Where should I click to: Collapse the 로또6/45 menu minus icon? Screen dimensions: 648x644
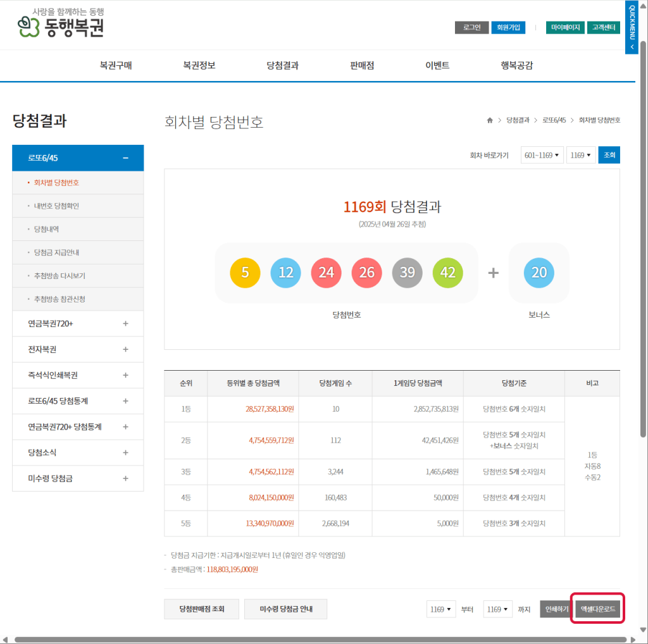(x=125, y=158)
